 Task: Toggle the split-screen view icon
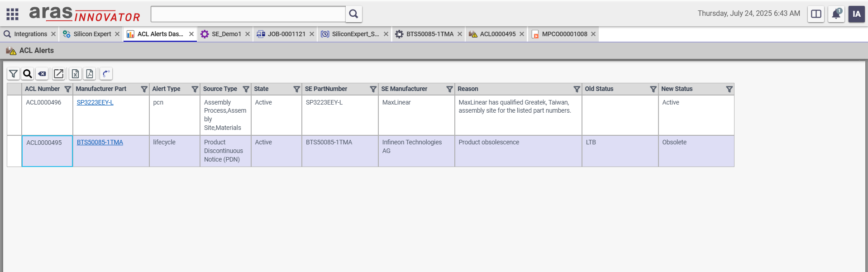pyautogui.click(x=816, y=14)
